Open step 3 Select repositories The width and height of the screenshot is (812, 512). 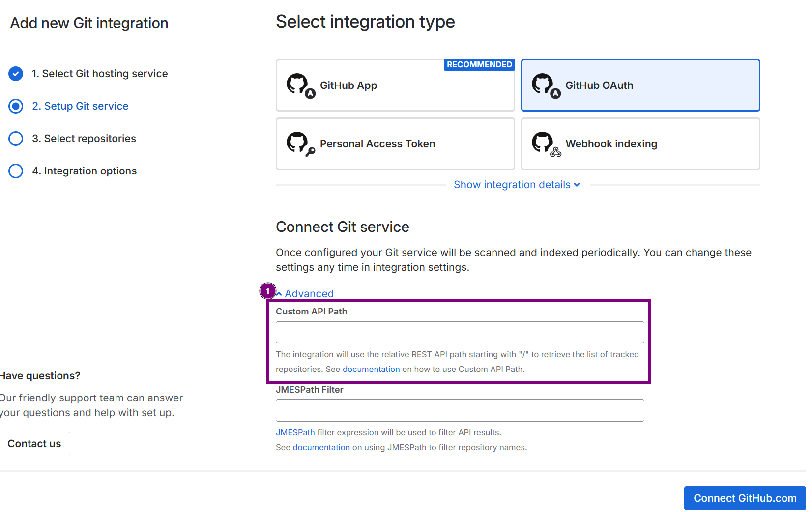(x=90, y=139)
